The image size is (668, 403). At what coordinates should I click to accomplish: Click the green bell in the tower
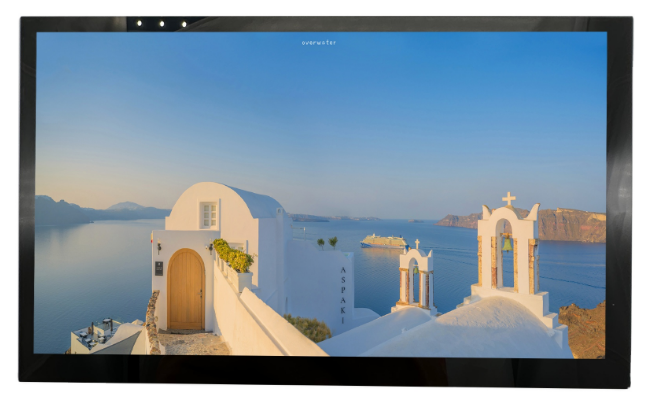(x=507, y=244)
